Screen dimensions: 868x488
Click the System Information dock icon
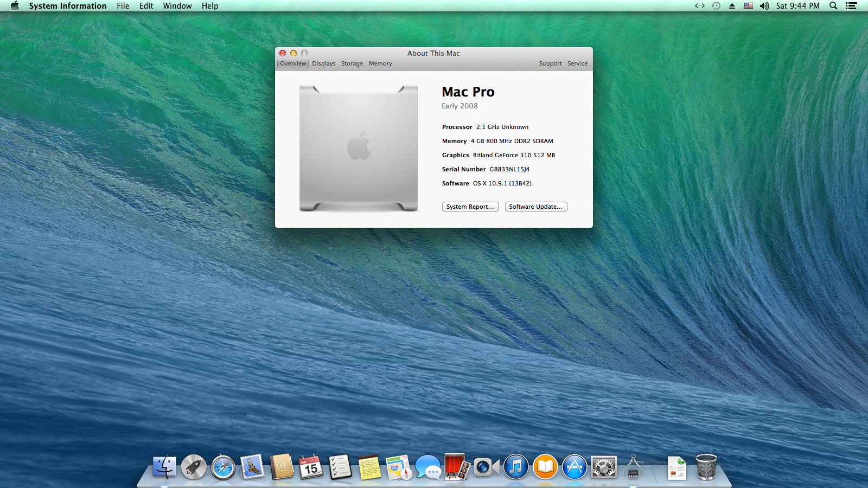633,467
